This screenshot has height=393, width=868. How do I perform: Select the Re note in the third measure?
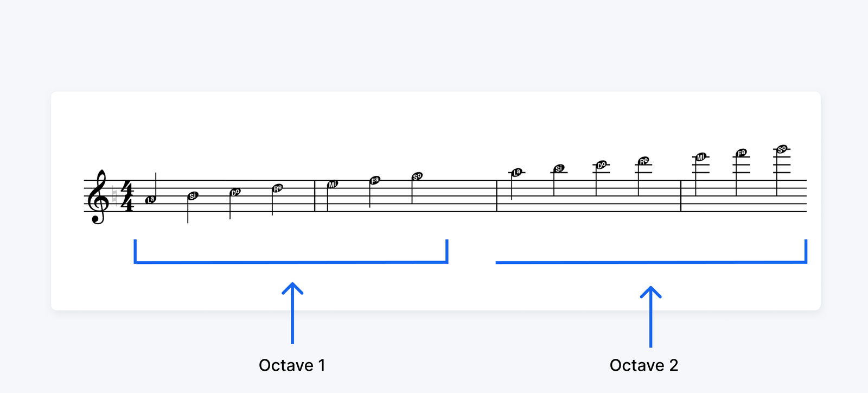point(643,161)
